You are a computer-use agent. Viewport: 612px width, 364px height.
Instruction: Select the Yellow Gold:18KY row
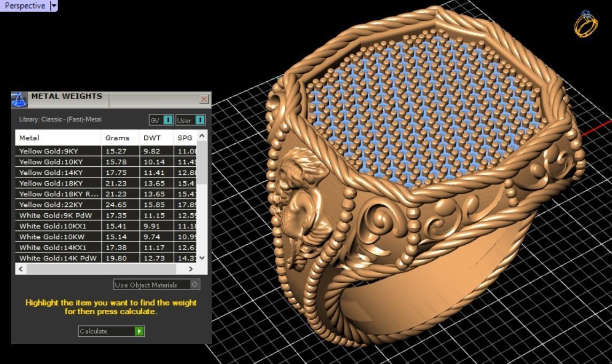click(x=106, y=183)
